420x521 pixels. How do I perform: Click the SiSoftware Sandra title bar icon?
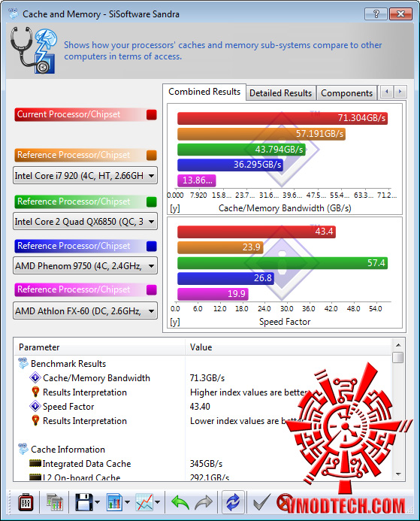(x=14, y=14)
